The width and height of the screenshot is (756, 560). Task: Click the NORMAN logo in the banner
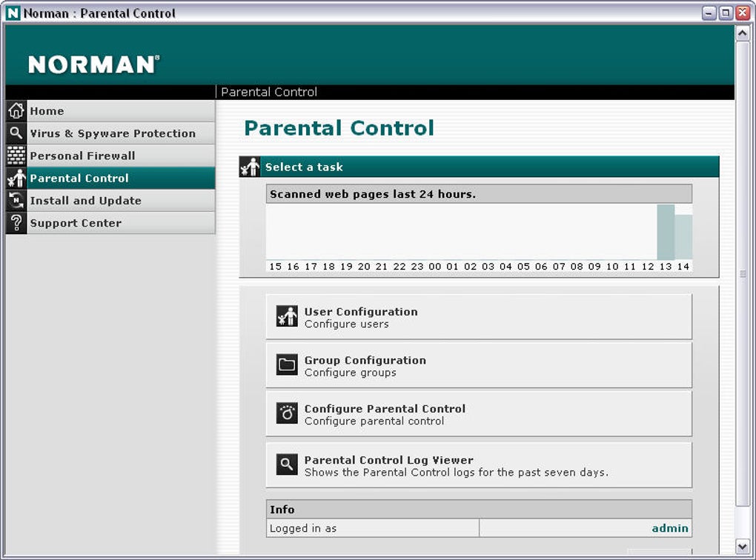coord(94,64)
